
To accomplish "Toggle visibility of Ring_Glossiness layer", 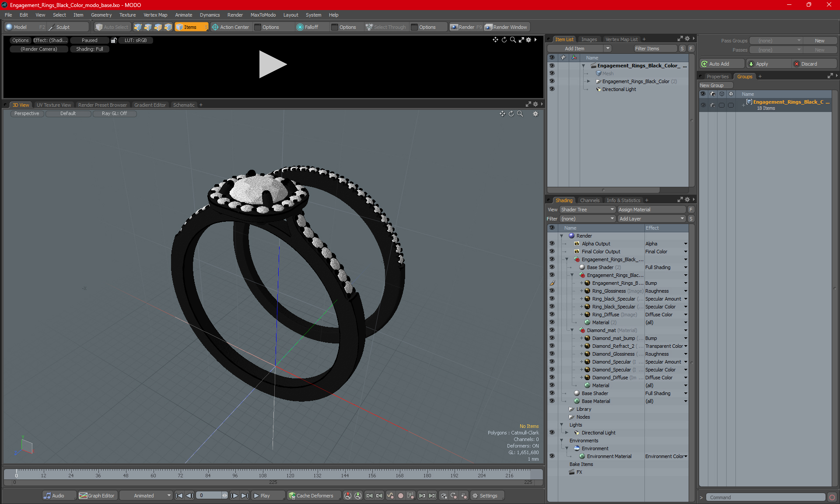I will pyautogui.click(x=552, y=291).
